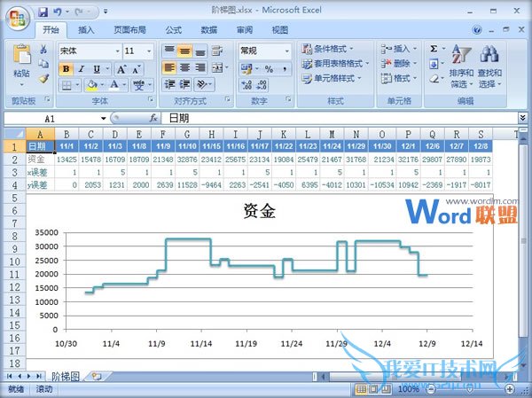The image size is (532, 398).
Task: Switch to the 数据 ribbon tab
Action: [x=208, y=30]
